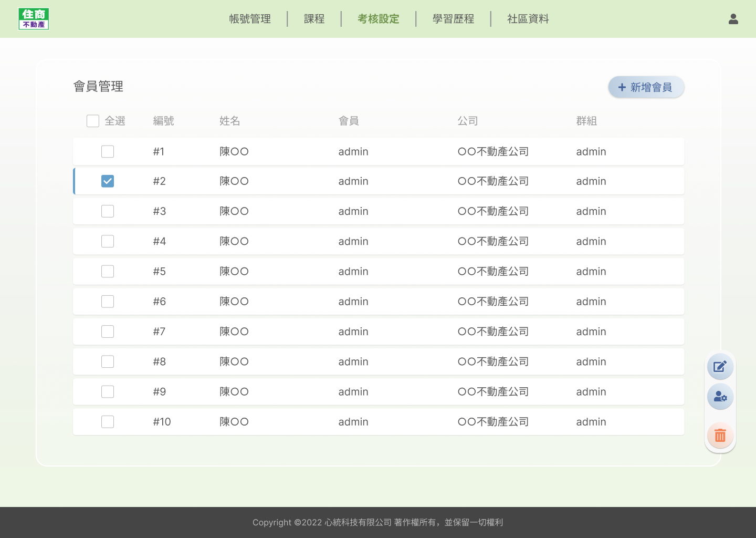Click the 會員 column header
756x538 pixels.
(x=349, y=121)
